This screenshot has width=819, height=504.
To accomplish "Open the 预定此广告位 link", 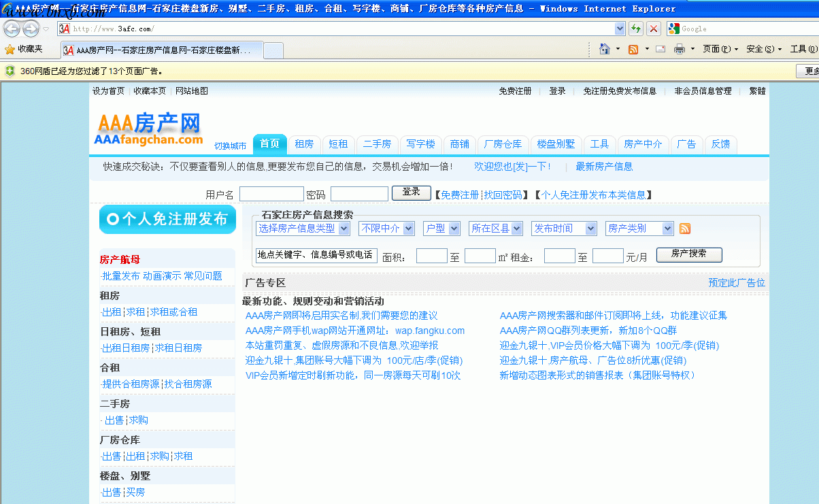I will coord(736,283).
